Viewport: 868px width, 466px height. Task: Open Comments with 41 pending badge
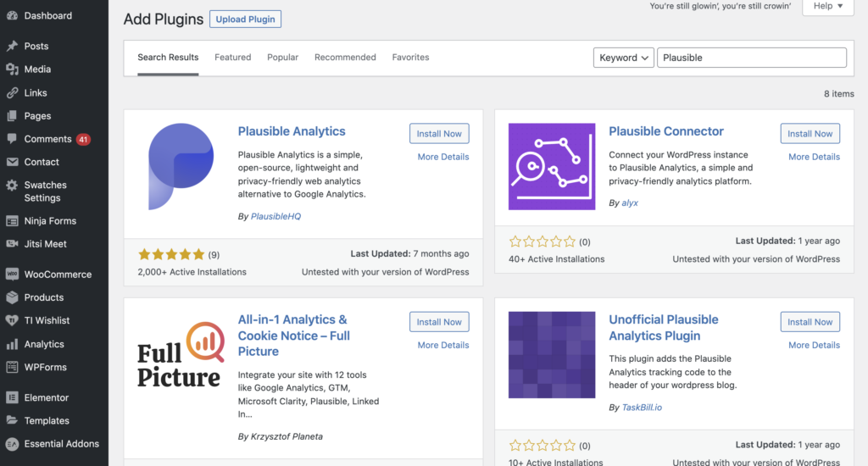[x=54, y=139]
